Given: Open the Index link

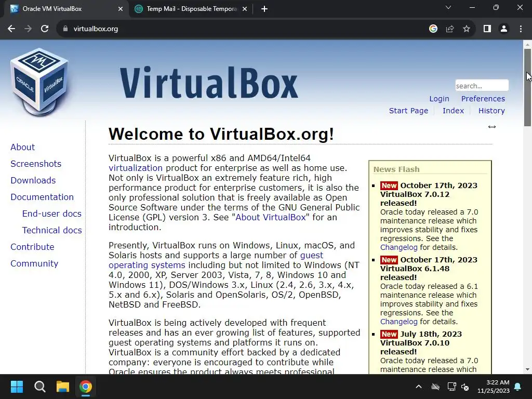Looking at the screenshot, I should (453, 111).
